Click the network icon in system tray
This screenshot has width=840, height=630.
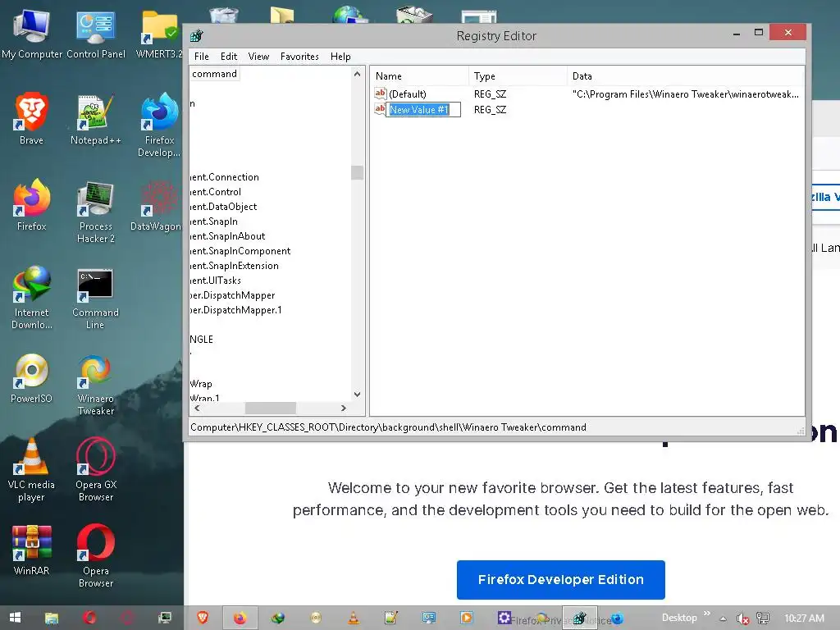point(762,619)
